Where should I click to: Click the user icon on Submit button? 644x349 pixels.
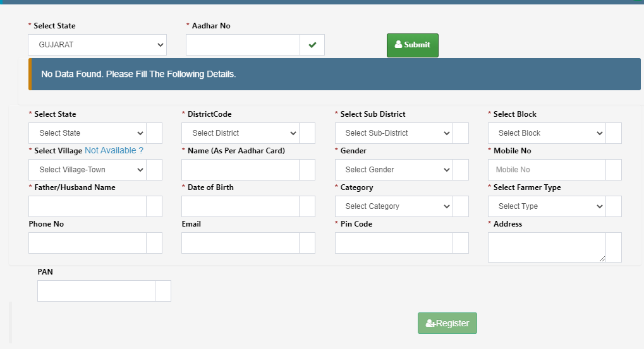tap(398, 44)
